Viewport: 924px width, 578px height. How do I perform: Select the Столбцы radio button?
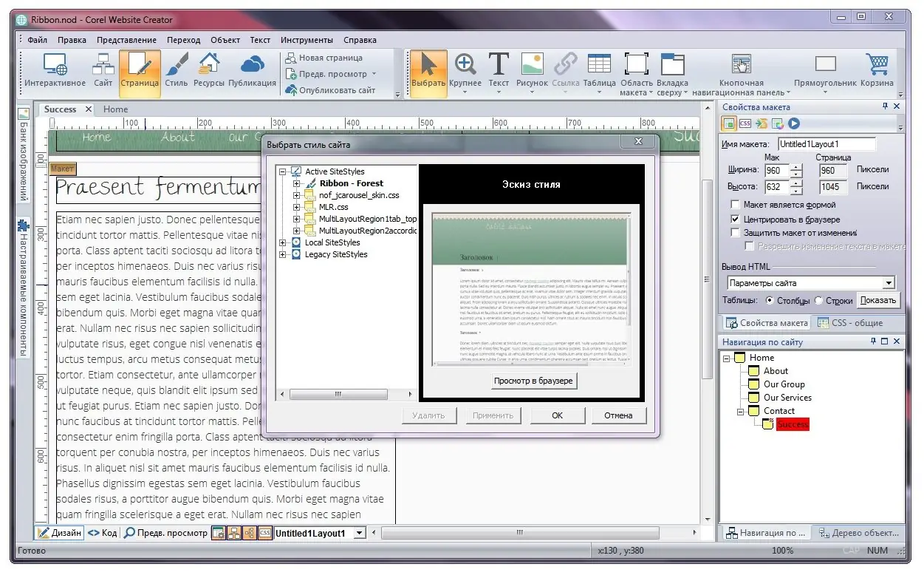(x=770, y=301)
